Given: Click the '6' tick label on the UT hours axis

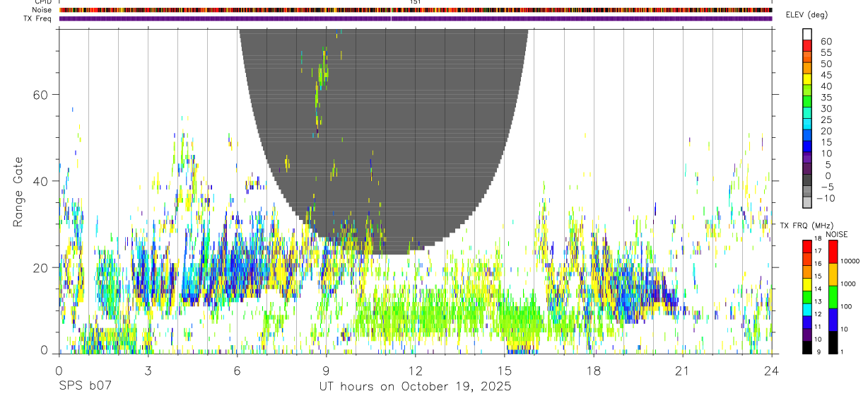Looking at the screenshot, I should click(x=237, y=371).
